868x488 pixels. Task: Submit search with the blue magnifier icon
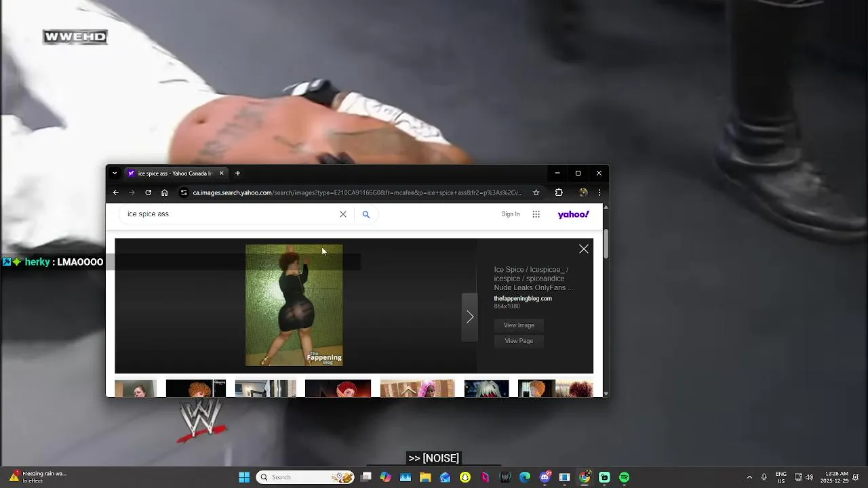click(366, 214)
